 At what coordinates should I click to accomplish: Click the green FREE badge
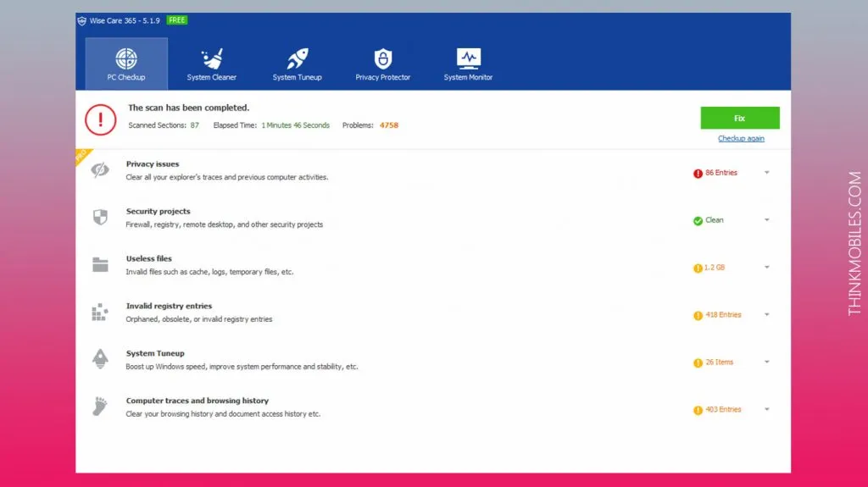coord(177,20)
